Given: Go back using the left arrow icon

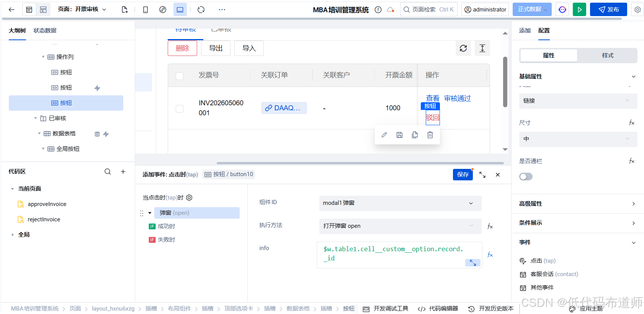Looking at the screenshot, I should (x=11, y=10).
